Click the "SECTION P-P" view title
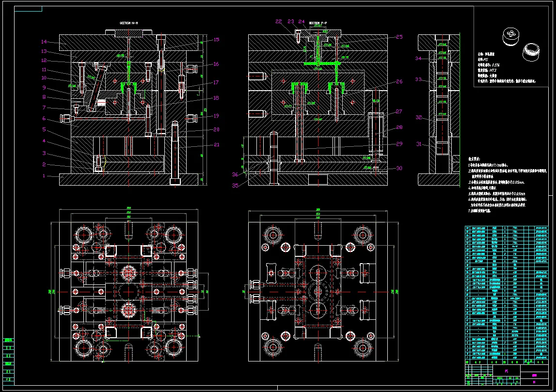Viewport: 556px width, 392px height. (318, 23)
